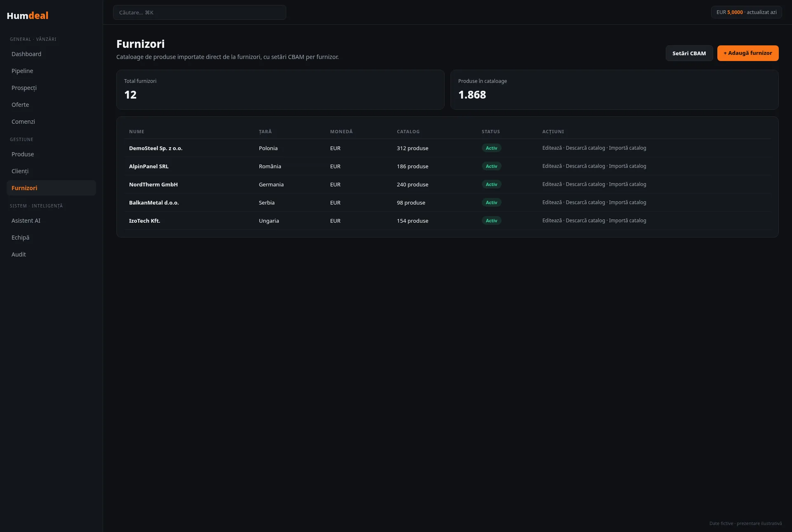Click Editează for IzoTech Kft.
Viewport: 792px width, 532px height.
(552, 221)
